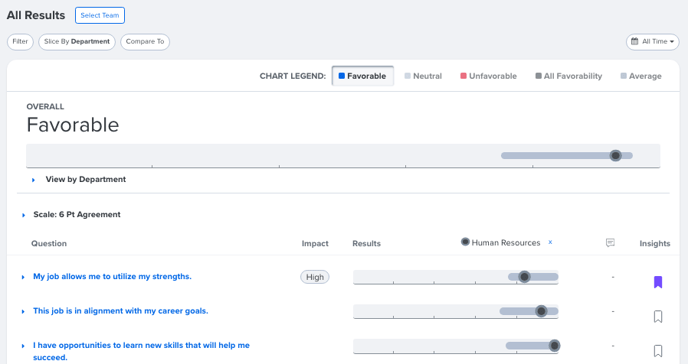The width and height of the screenshot is (688, 364).
Task: Switch legend to Average
Action: point(641,76)
